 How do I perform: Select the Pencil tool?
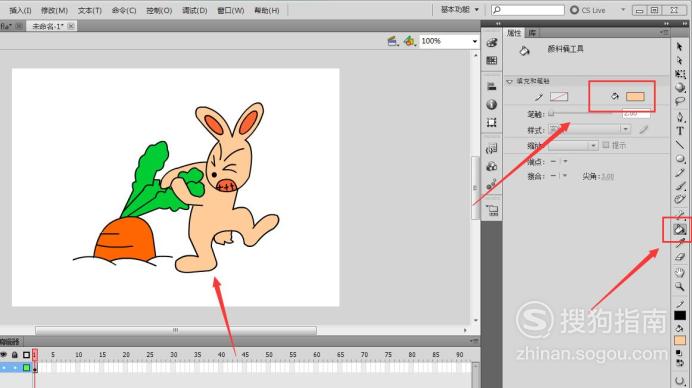(680, 173)
